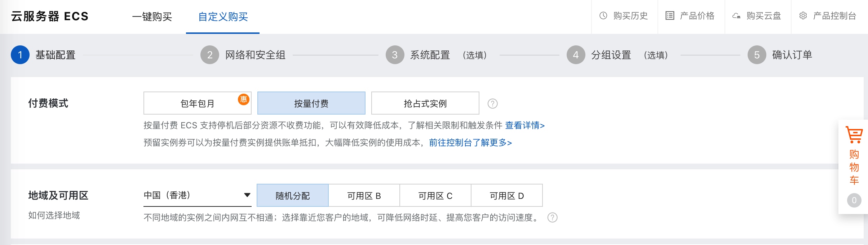The height and width of the screenshot is (245, 868).
Task: Select 抢占式实例 billing option
Action: pyautogui.click(x=425, y=103)
